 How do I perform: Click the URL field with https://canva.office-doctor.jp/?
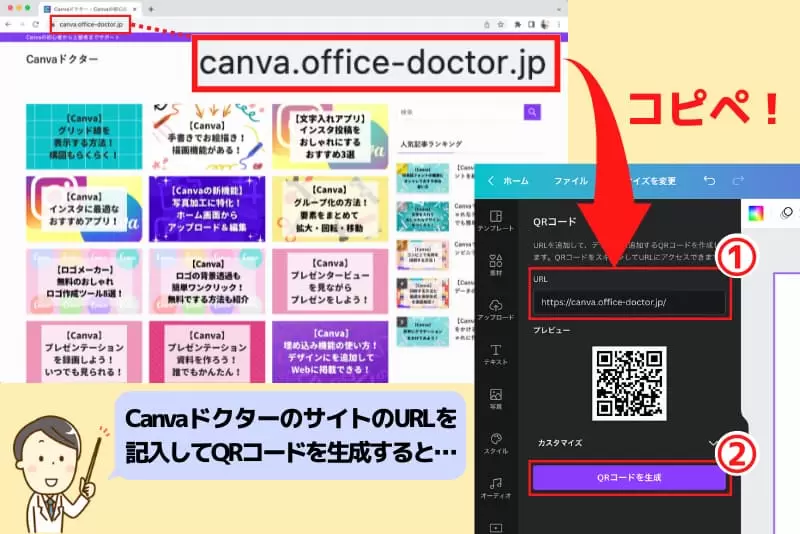tap(628, 302)
